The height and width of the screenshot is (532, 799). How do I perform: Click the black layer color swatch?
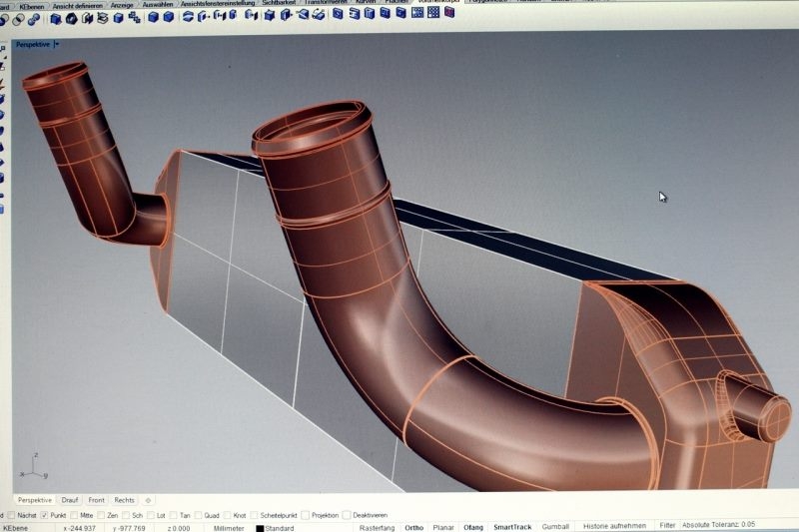[x=260, y=527]
